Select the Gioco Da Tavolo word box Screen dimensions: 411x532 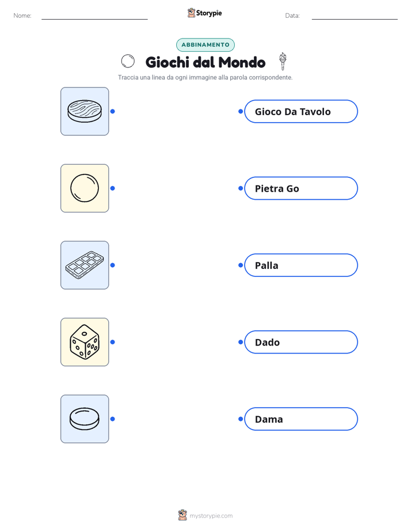[301, 111]
